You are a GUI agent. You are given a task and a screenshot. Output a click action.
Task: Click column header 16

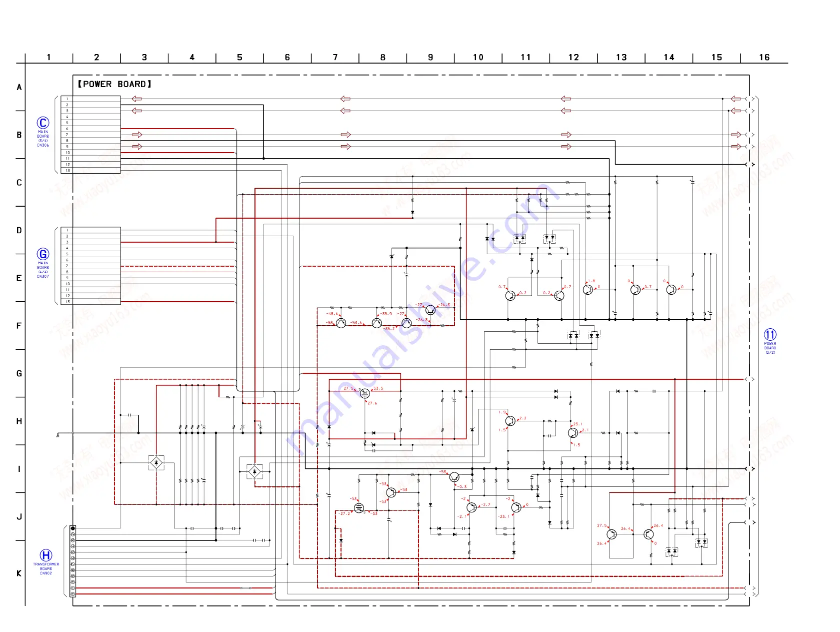pos(764,58)
